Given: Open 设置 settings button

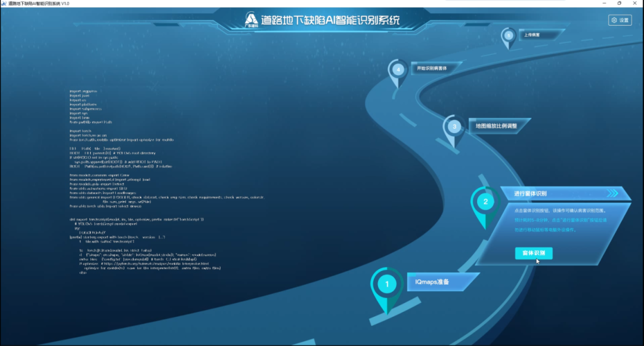Looking at the screenshot, I should tap(620, 20).
